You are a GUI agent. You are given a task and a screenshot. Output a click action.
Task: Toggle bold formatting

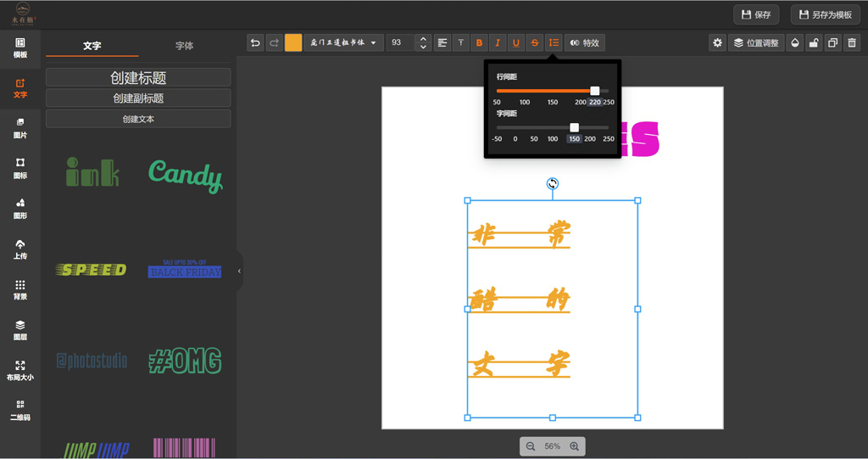point(479,42)
